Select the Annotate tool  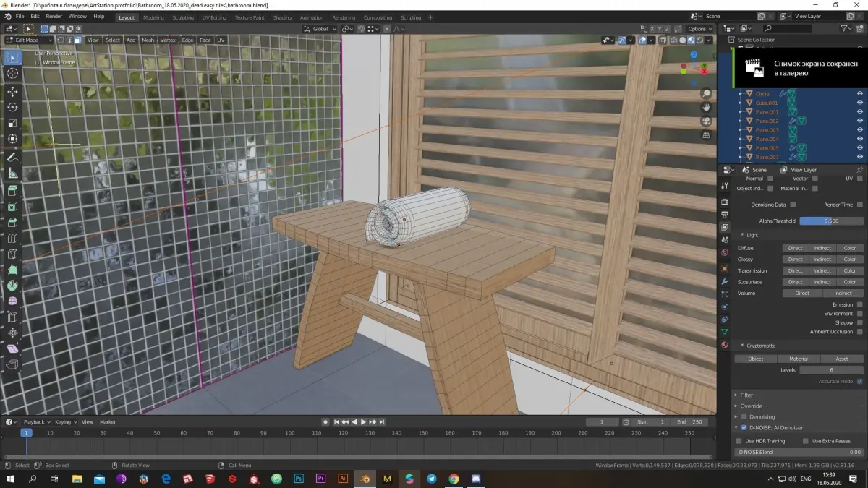[x=12, y=157]
